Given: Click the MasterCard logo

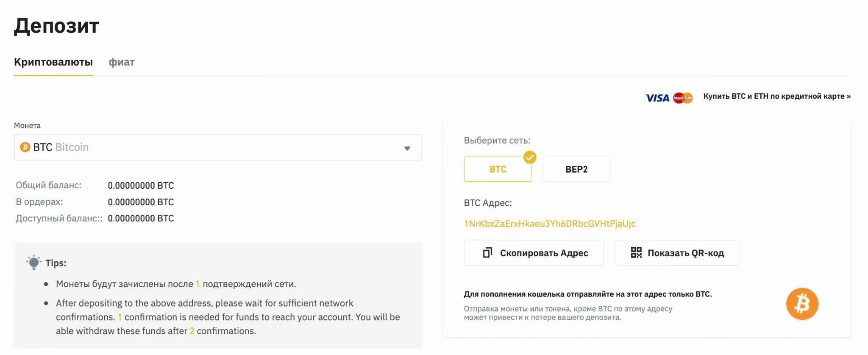Looking at the screenshot, I should tap(683, 98).
